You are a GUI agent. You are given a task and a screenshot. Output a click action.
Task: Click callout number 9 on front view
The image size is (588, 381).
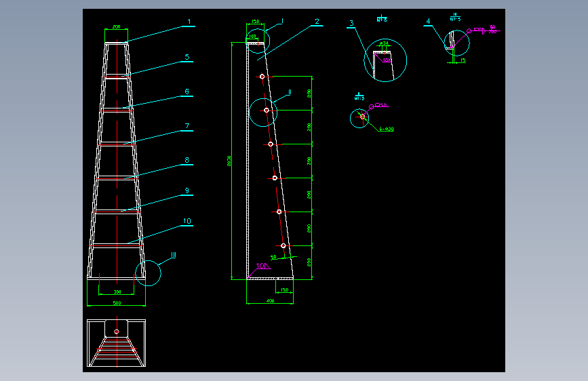click(187, 190)
